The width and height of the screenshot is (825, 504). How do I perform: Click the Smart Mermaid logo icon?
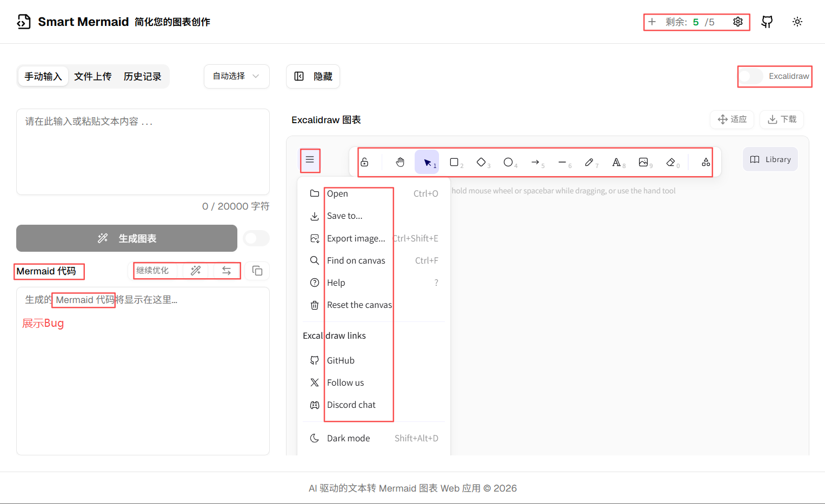(24, 22)
